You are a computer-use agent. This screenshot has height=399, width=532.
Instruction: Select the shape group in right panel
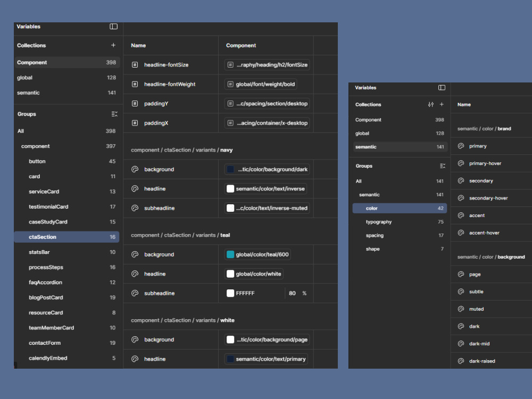point(400,249)
